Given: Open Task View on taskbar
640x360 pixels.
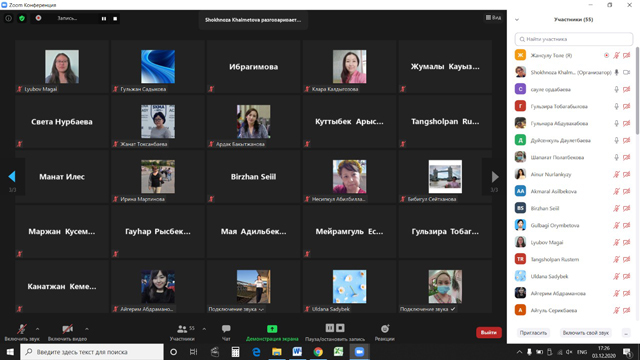Looking at the screenshot, I should coord(193,352).
